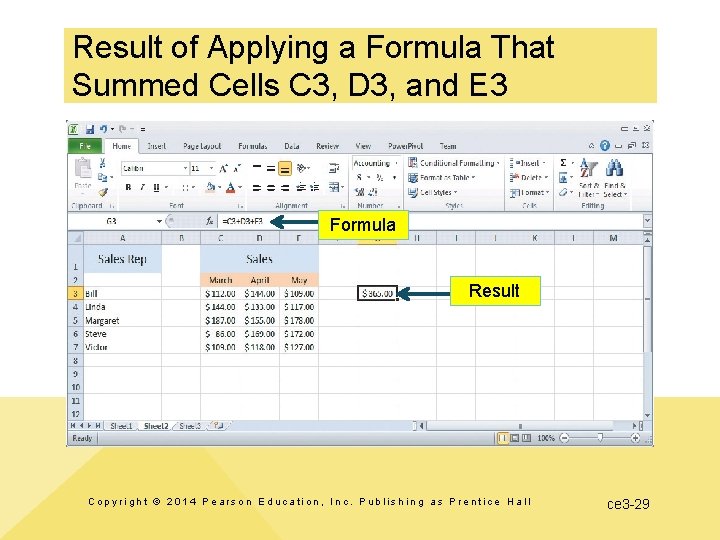Click the Percent Style icon
The height and width of the screenshot is (540, 720).
(x=380, y=177)
